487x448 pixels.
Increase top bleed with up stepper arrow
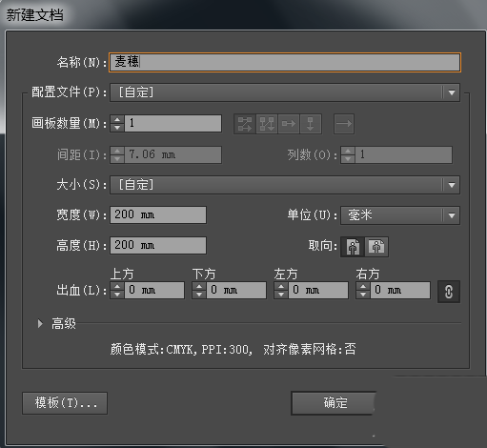click(117, 286)
